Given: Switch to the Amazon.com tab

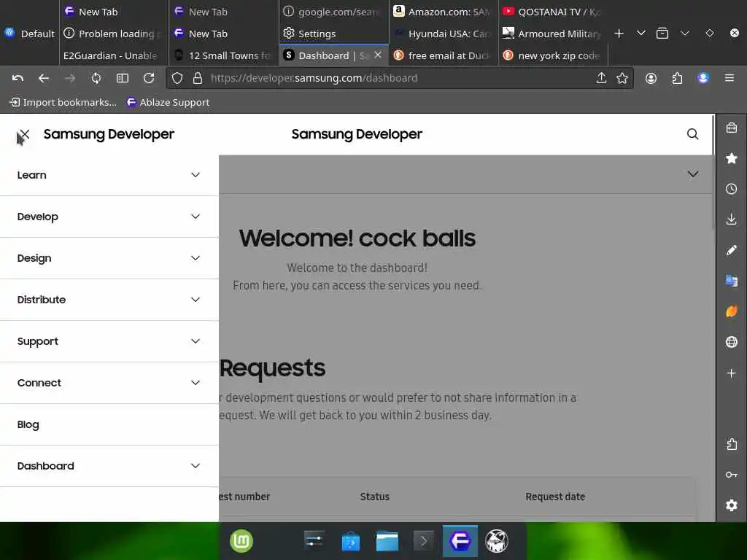Looking at the screenshot, I should click(x=444, y=12).
